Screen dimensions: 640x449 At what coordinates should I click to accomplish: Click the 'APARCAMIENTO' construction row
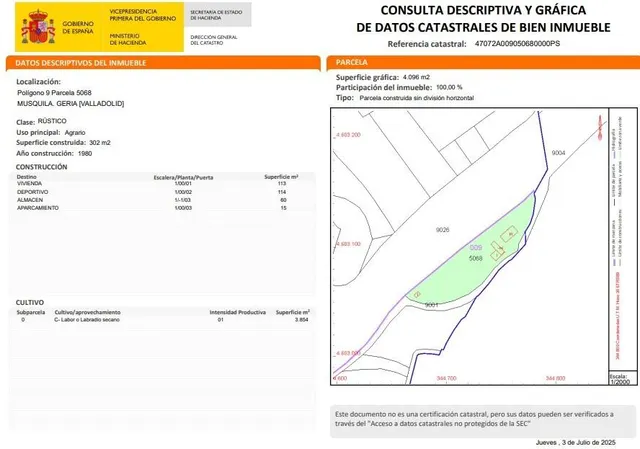point(162,208)
